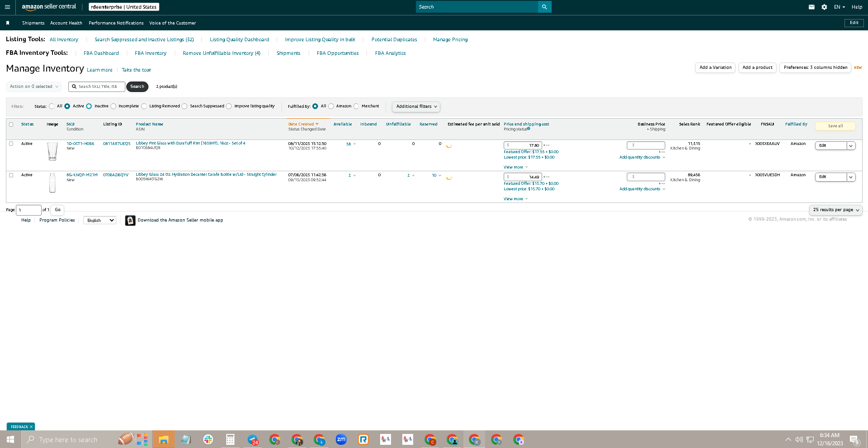Close the Feedback tab with its X
The width and height of the screenshot is (868, 448).
click(x=31, y=427)
